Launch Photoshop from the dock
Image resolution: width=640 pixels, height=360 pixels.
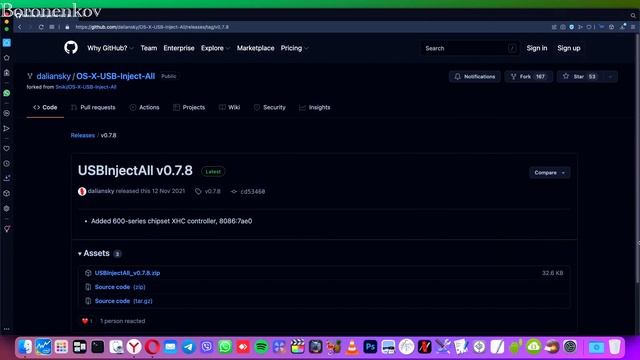[370, 347]
